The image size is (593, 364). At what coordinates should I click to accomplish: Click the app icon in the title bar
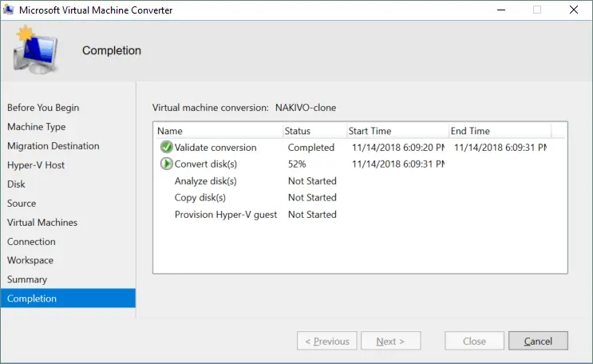(x=8, y=10)
